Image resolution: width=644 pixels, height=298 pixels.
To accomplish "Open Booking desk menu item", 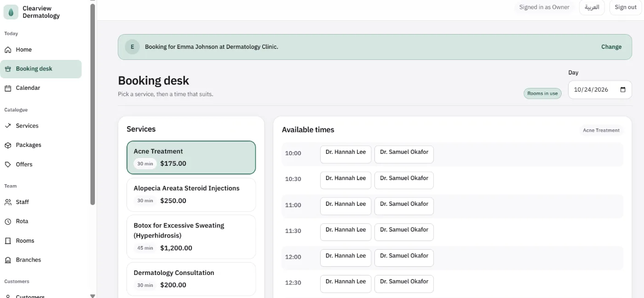I will 41,69.
